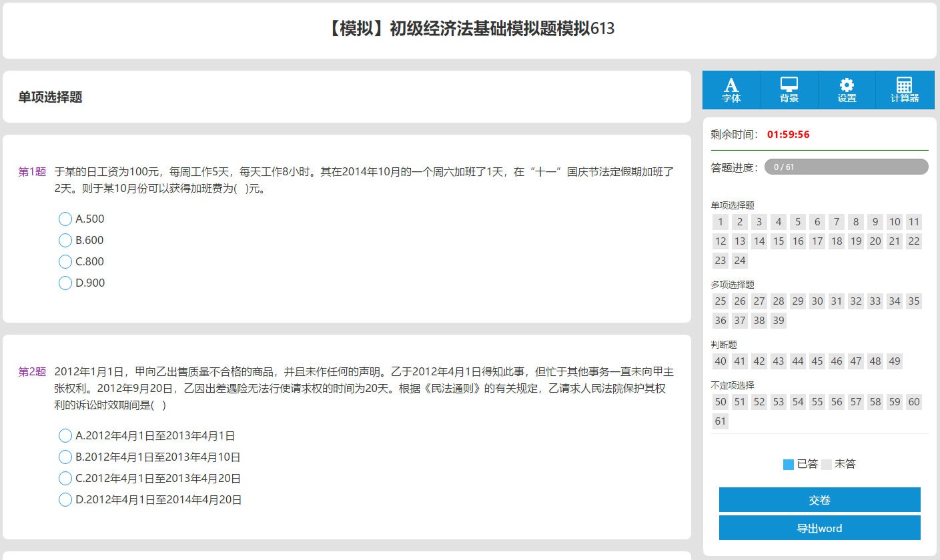Go to question 50 under 不定项选择
The image size is (940, 560).
[x=721, y=402]
